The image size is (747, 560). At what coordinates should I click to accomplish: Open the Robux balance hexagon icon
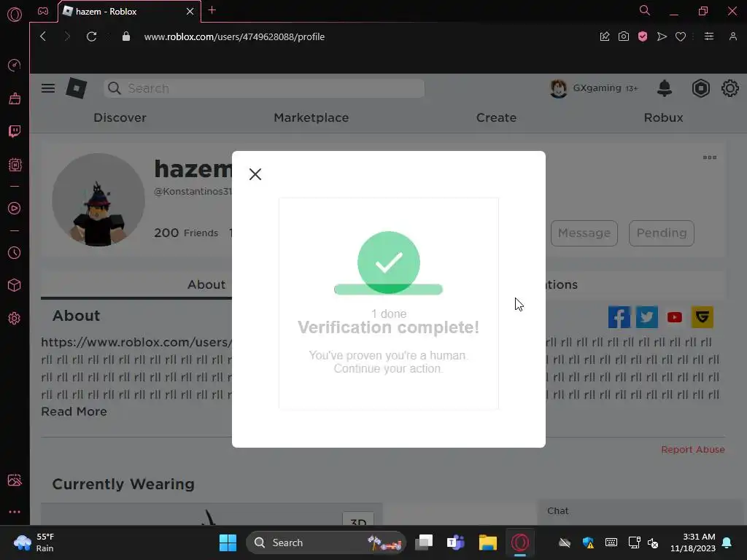[x=701, y=88]
